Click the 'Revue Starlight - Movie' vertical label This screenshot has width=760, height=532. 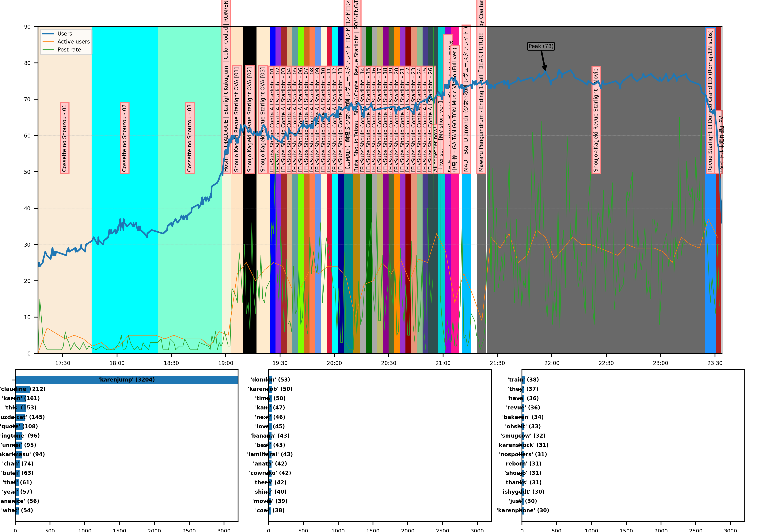click(x=596, y=120)
